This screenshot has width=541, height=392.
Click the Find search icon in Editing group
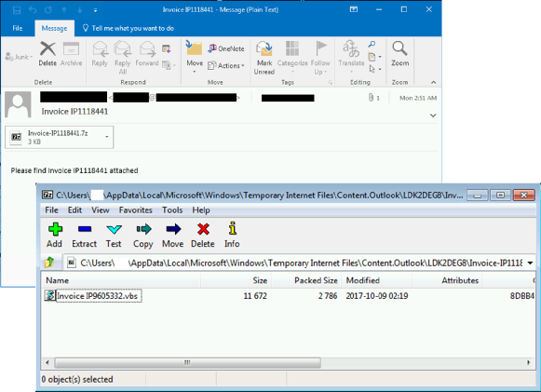point(372,44)
